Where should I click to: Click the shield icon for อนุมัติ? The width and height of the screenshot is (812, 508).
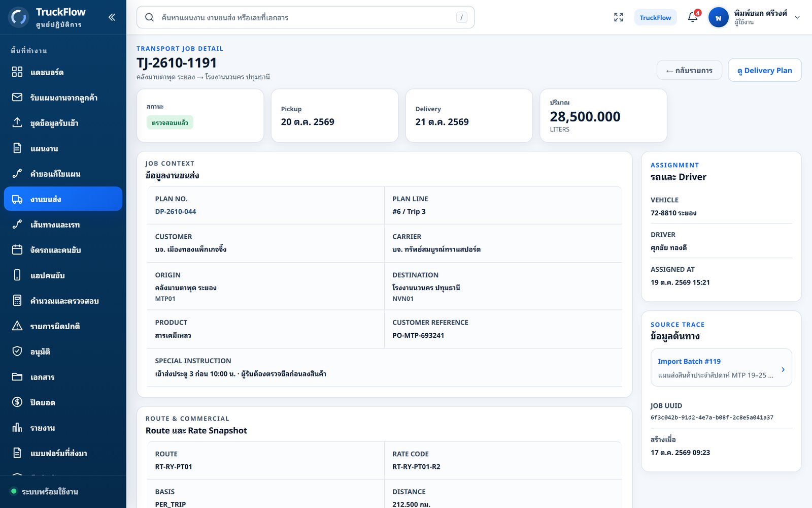click(17, 351)
